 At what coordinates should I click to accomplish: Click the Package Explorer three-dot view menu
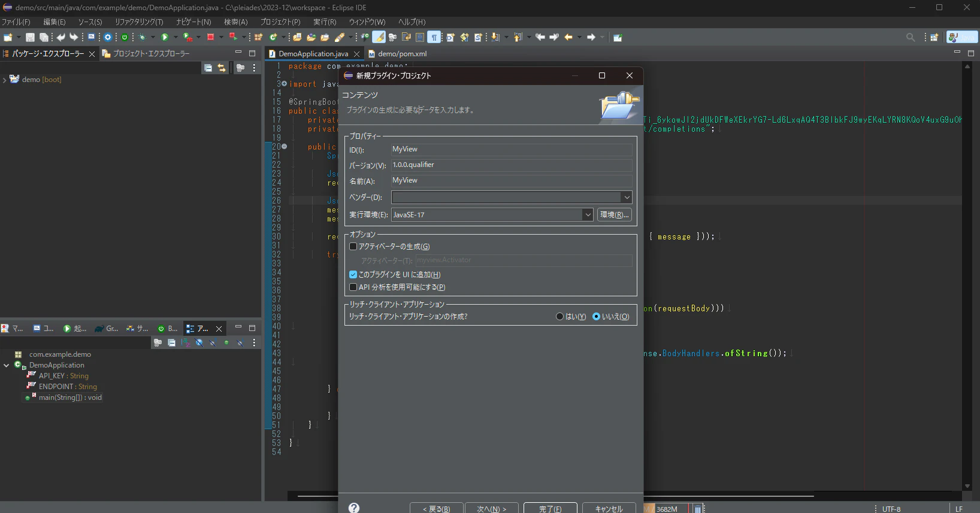pos(254,68)
